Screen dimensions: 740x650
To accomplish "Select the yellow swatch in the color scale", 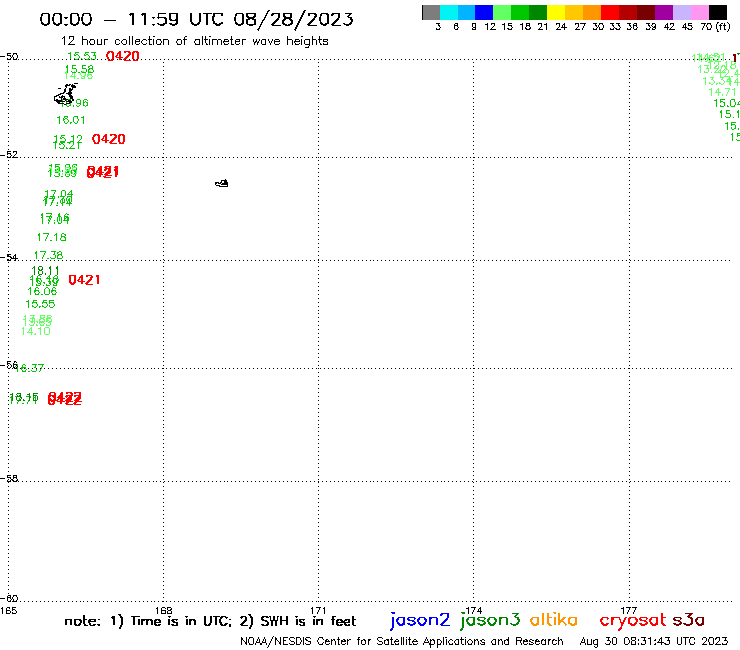I will tap(556, 12).
